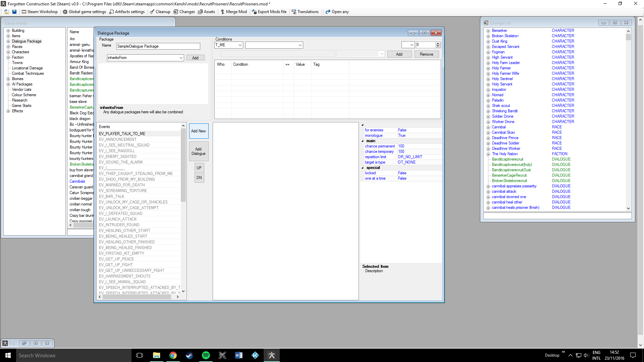Open Spotify from the taskbar
The height and width of the screenshot is (362, 644).
point(206,355)
